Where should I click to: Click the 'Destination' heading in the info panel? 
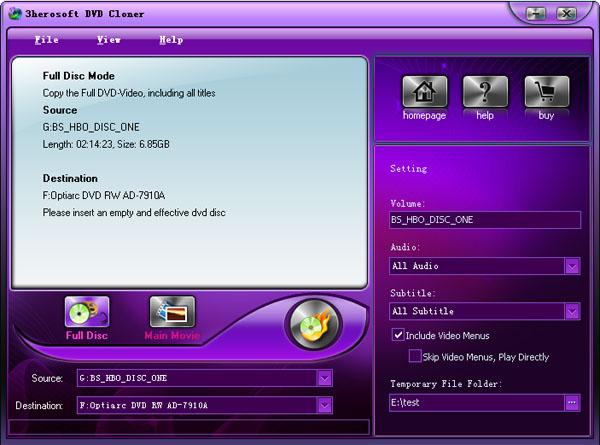point(70,178)
